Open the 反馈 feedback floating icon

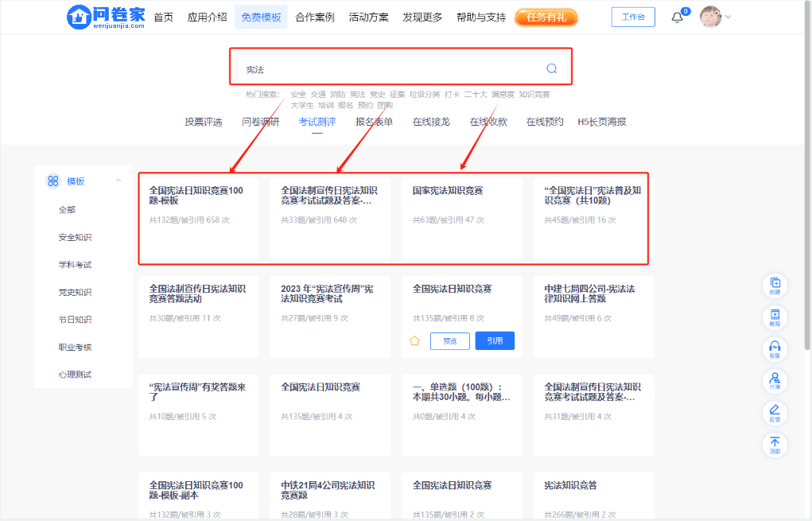(775, 414)
